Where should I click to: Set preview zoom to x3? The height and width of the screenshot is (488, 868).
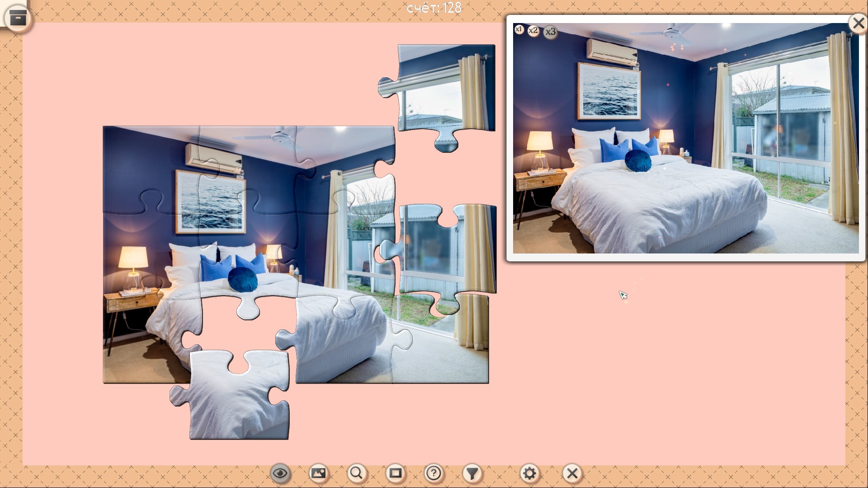pyautogui.click(x=550, y=32)
